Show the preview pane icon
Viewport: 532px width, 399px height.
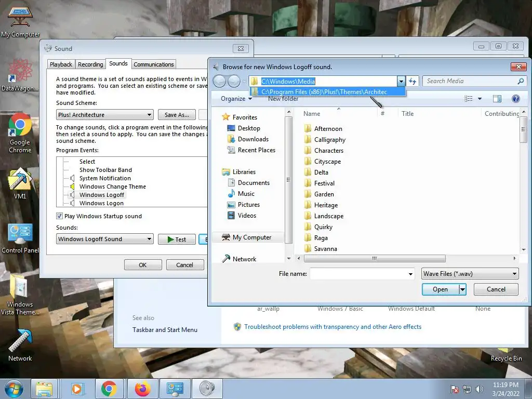(x=497, y=99)
